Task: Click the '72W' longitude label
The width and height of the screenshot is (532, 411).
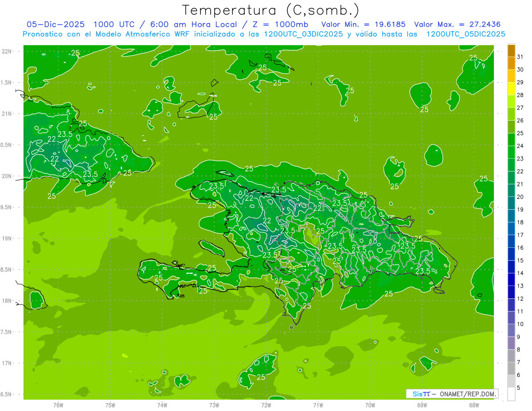Action: pos(266,405)
